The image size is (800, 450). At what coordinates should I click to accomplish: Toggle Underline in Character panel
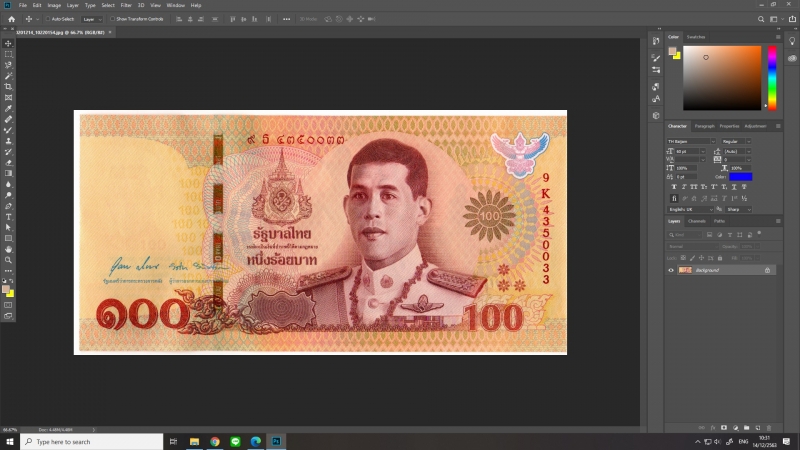click(734, 187)
